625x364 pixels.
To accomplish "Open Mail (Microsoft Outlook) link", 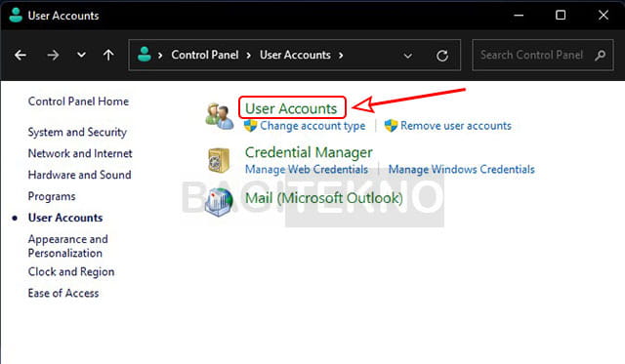I will (x=324, y=198).
